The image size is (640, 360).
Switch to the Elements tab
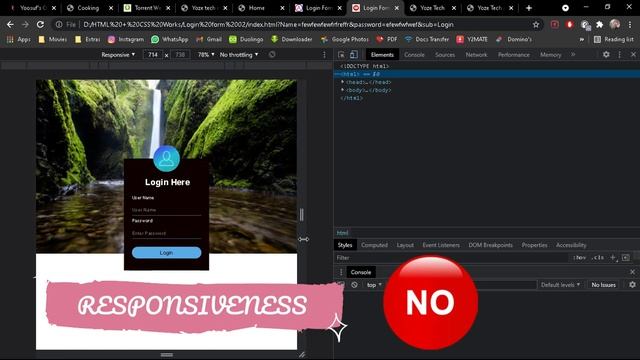(382, 55)
